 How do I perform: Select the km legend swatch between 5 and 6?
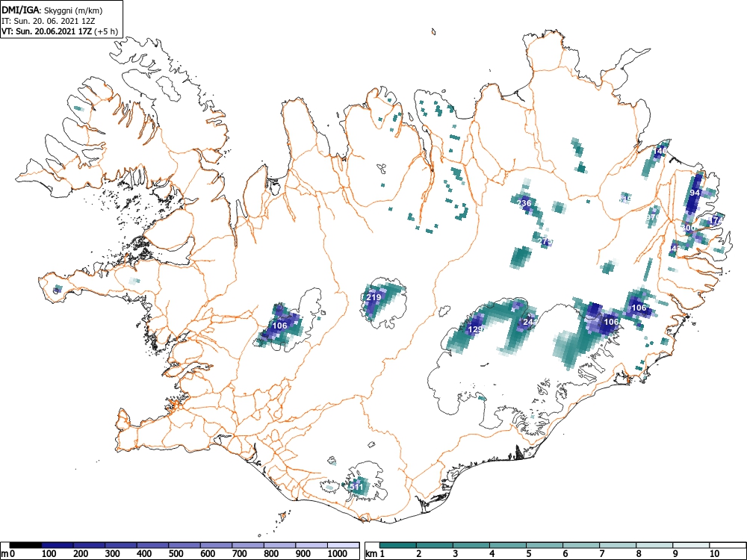(545, 545)
